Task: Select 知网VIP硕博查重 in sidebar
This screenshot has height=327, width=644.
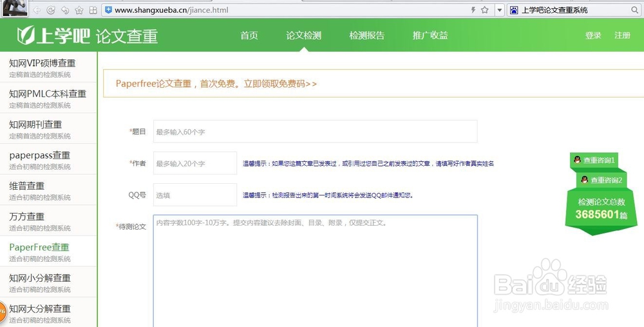Action: [48, 67]
